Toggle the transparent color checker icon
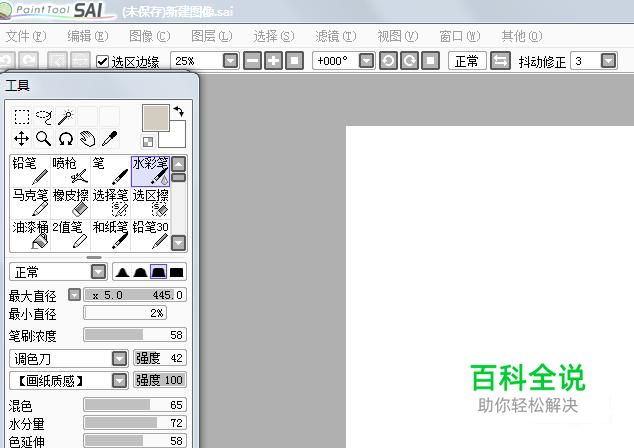This screenshot has height=448, width=634. point(148,142)
